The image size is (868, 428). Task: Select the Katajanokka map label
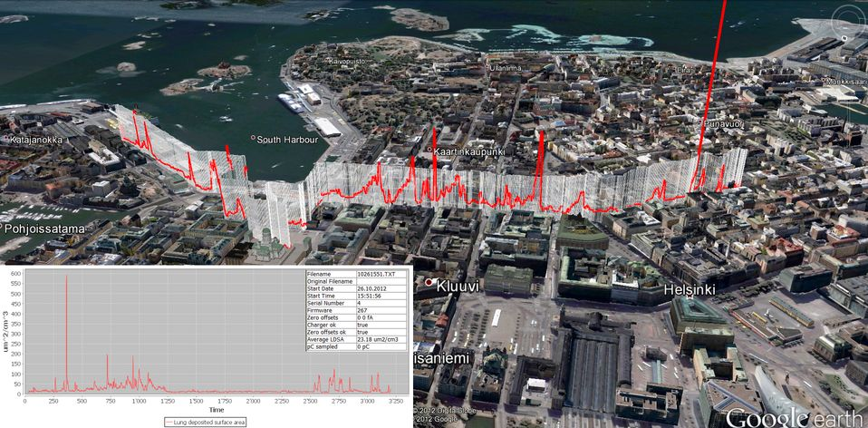(x=36, y=140)
